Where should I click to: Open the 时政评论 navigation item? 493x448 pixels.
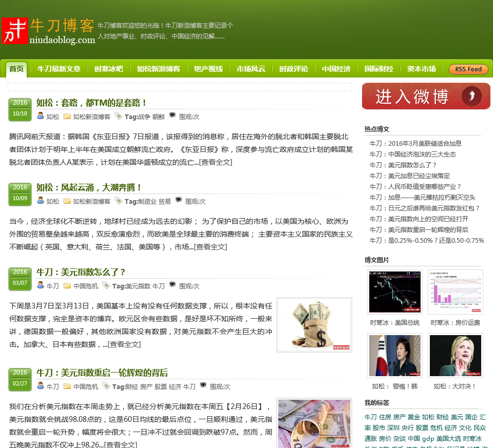click(x=294, y=69)
